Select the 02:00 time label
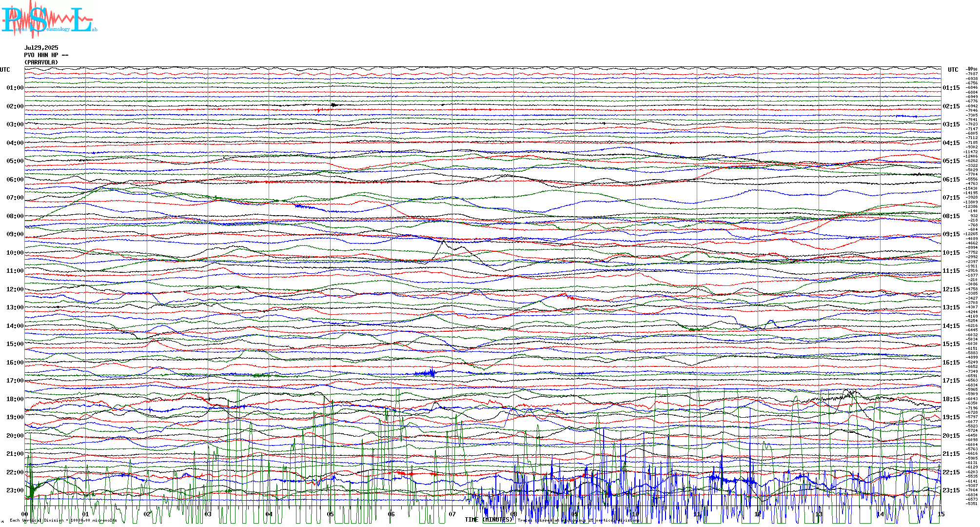980x527 pixels. (15, 106)
